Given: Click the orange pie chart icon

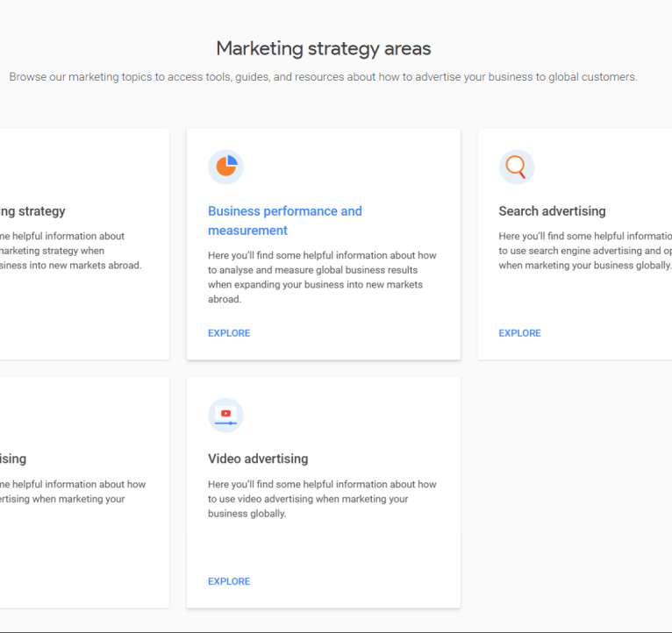Looking at the screenshot, I should 225,167.
